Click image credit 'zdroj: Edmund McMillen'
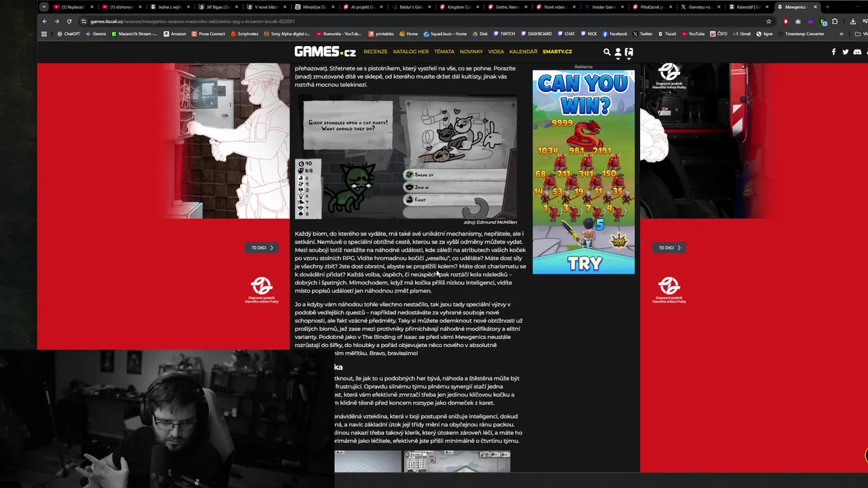Image resolution: width=868 pixels, height=488 pixels. (490, 222)
